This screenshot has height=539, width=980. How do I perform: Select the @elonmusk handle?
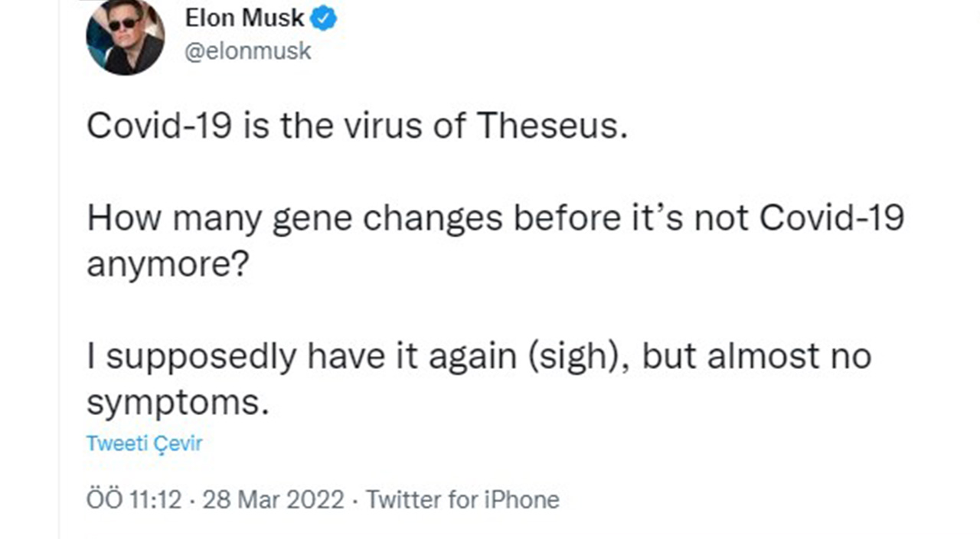click(247, 51)
